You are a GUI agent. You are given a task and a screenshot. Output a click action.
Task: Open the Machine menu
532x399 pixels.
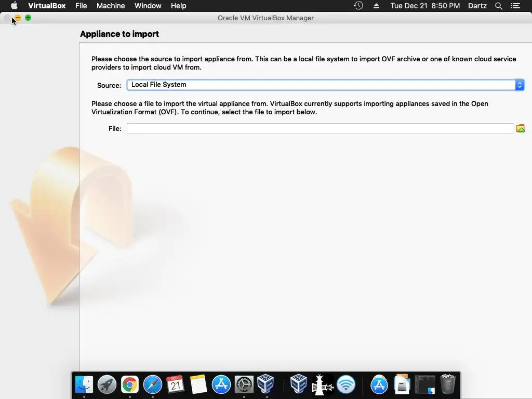tap(111, 6)
